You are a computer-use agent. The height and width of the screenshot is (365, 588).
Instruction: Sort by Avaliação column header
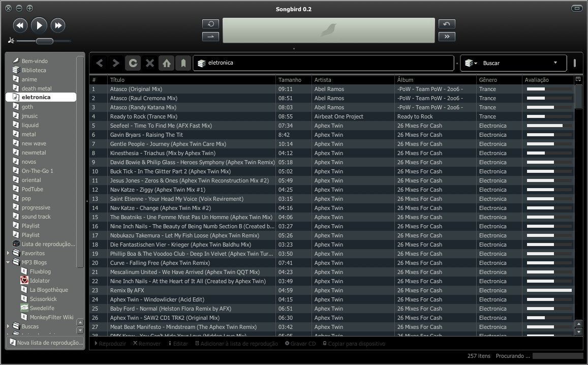click(x=548, y=79)
